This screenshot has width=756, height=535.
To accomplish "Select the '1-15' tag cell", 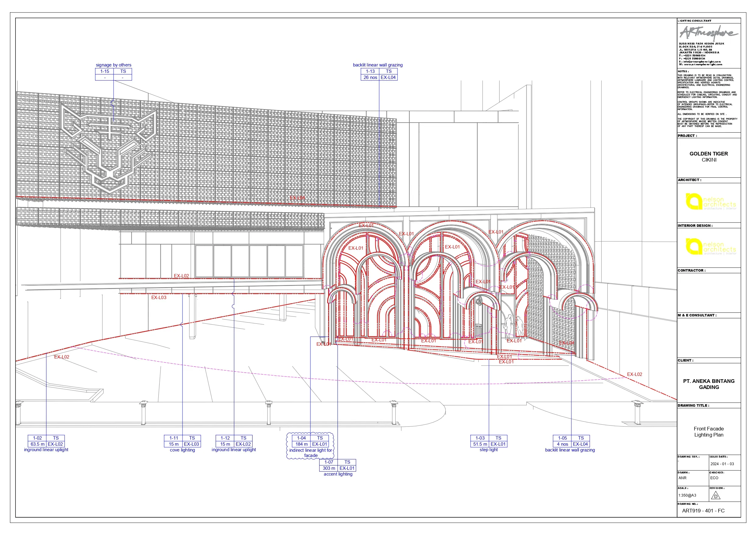I will [104, 71].
